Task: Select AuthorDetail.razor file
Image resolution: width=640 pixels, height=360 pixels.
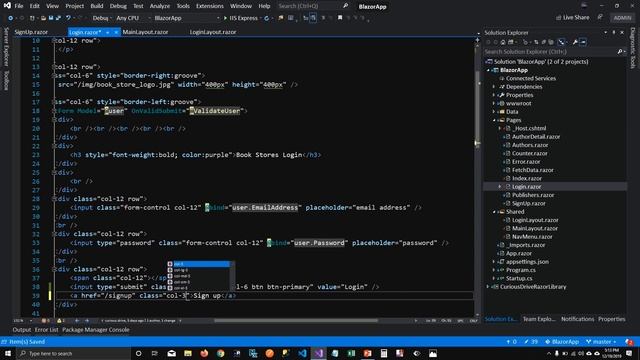Action: (x=536, y=137)
